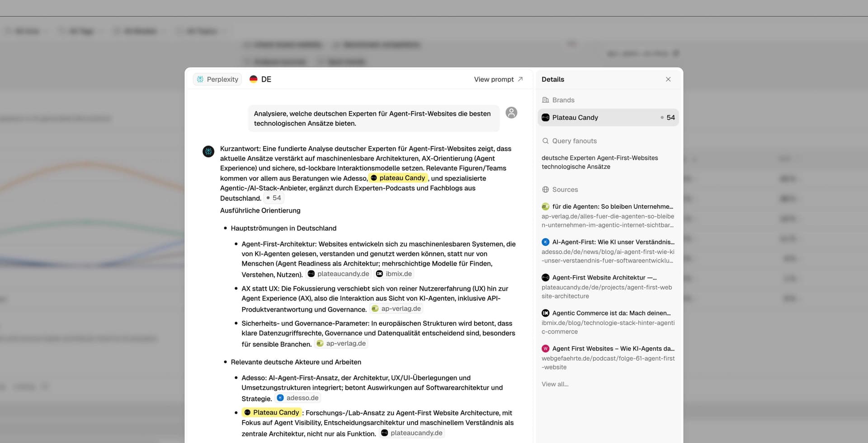Click the URL 'adesso.de/de/news/blog/ai-agent-first-wie-ki' in Sources
868x443 pixels.
(x=608, y=252)
